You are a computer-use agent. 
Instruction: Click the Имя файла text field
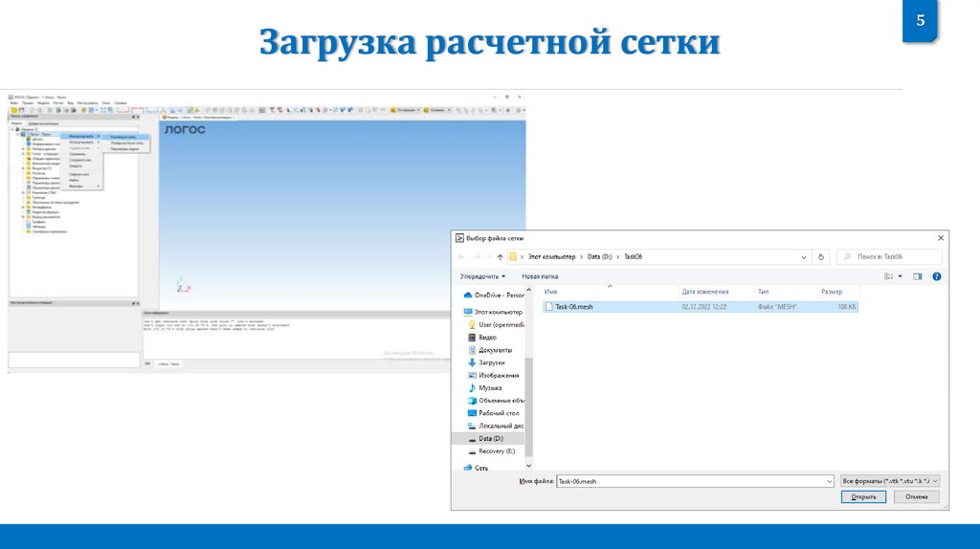(x=691, y=481)
